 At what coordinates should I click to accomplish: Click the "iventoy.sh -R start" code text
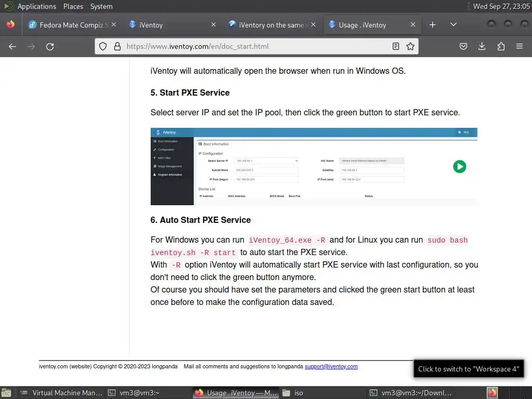click(193, 253)
